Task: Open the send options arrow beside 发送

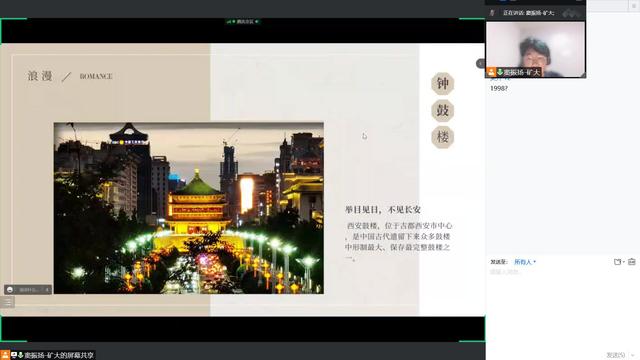Action: click(633, 355)
